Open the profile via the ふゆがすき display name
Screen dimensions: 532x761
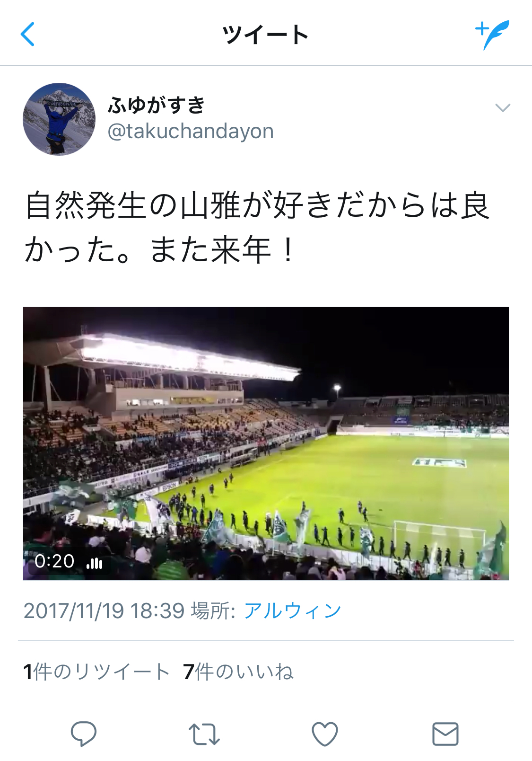[x=157, y=105]
